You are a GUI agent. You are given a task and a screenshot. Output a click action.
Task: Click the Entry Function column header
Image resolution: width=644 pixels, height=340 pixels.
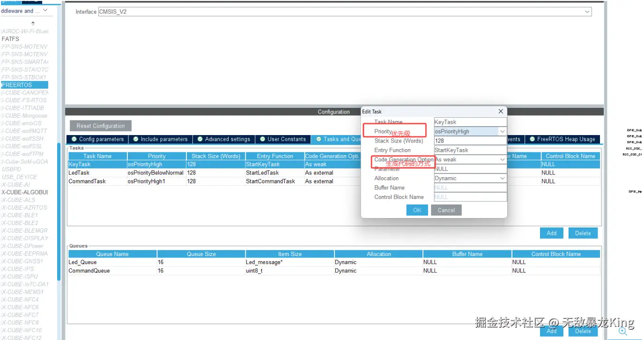pos(275,156)
